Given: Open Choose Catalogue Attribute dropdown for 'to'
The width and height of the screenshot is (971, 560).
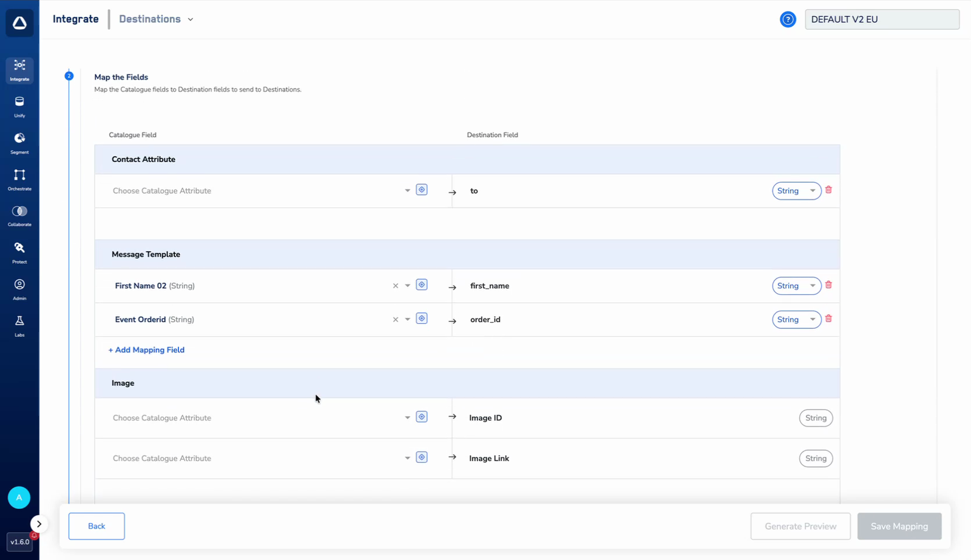Looking at the screenshot, I should coord(261,191).
